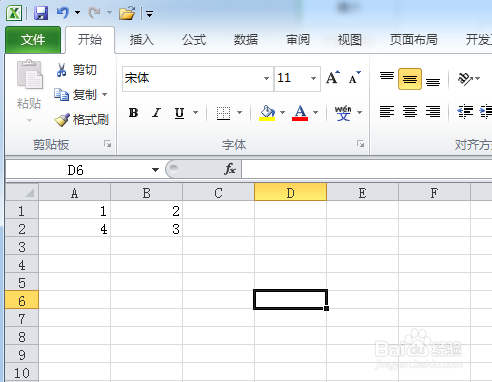Apply red font color with the A icon
Image resolution: width=492 pixels, height=382 pixels.
[x=300, y=113]
